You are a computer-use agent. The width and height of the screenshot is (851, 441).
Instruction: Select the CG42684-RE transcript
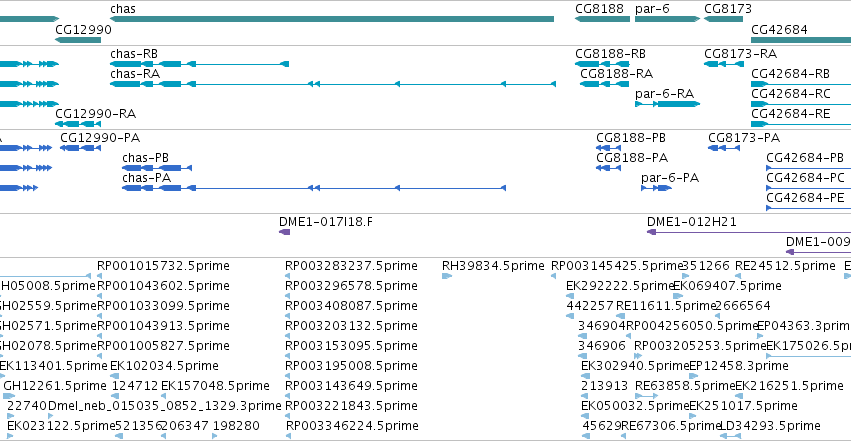[801, 124]
